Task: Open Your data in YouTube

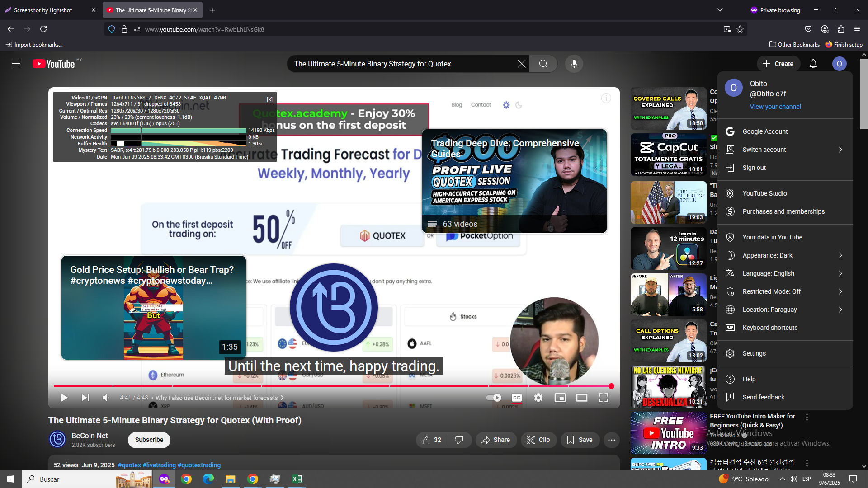Action: [x=785, y=237]
